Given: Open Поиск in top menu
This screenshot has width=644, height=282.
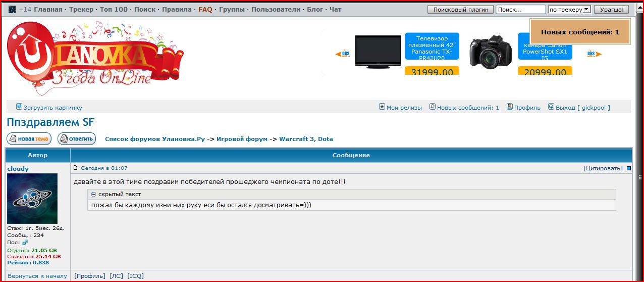Looking at the screenshot, I should [x=145, y=10].
